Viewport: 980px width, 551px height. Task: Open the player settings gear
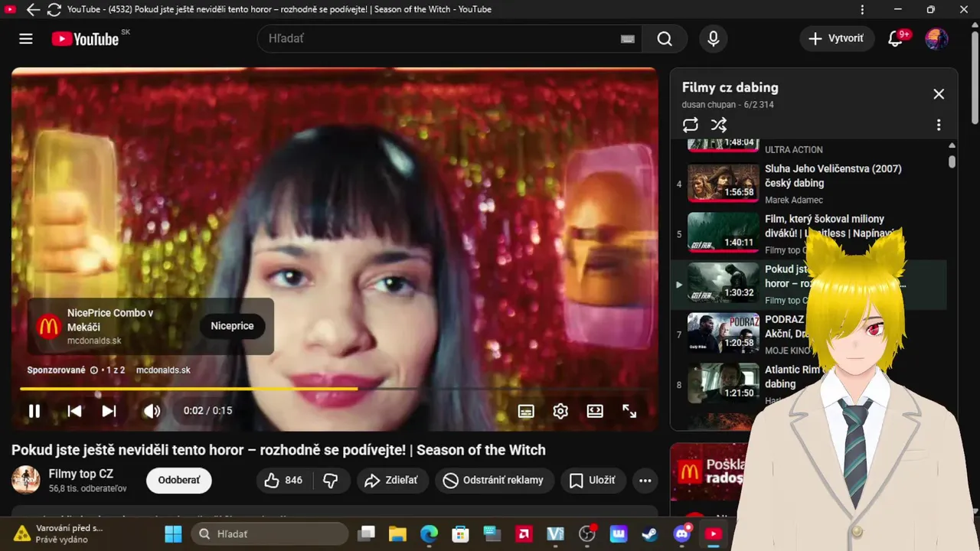[x=560, y=411]
